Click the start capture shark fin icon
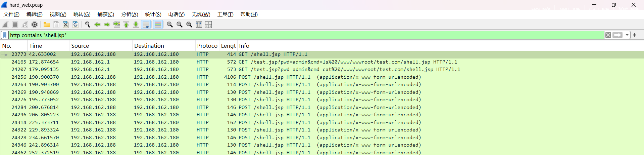 coord(5,25)
